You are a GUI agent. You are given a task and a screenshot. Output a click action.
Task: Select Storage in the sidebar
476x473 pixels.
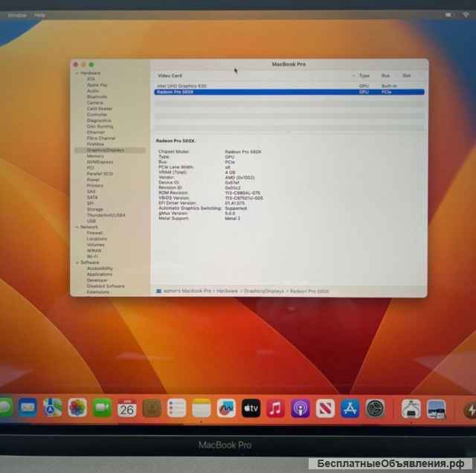point(94,210)
